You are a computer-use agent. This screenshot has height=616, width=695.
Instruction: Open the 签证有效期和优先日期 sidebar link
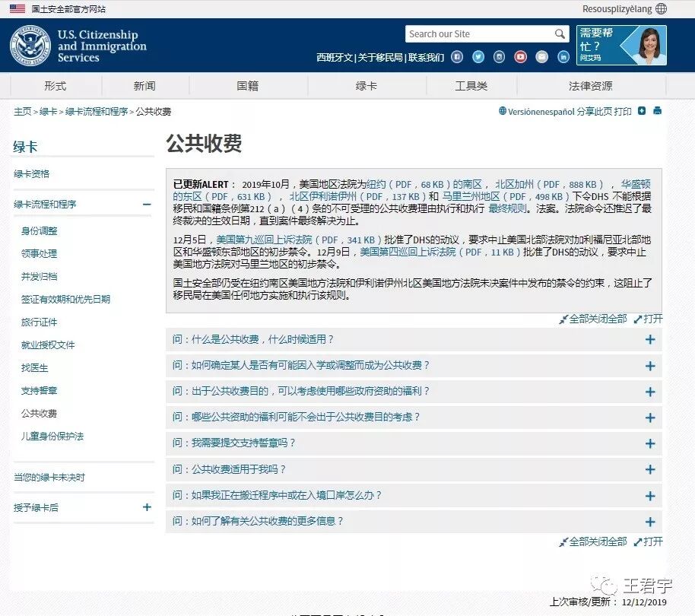(65, 299)
